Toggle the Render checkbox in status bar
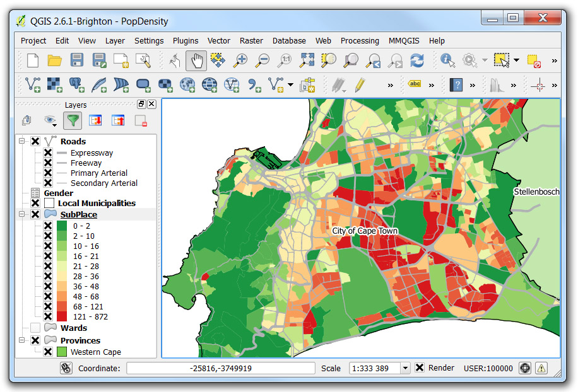The height and width of the screenshot is (392, 578). (x=420, y=367)
